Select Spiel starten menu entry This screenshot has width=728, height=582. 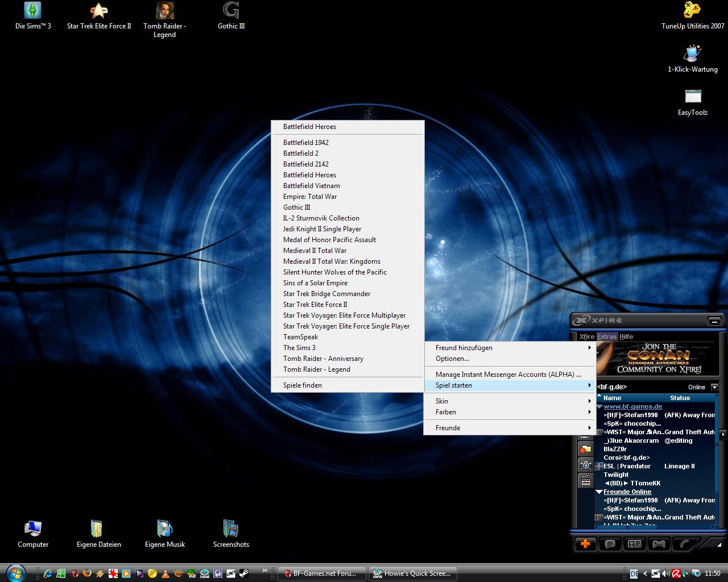[510, 385]
